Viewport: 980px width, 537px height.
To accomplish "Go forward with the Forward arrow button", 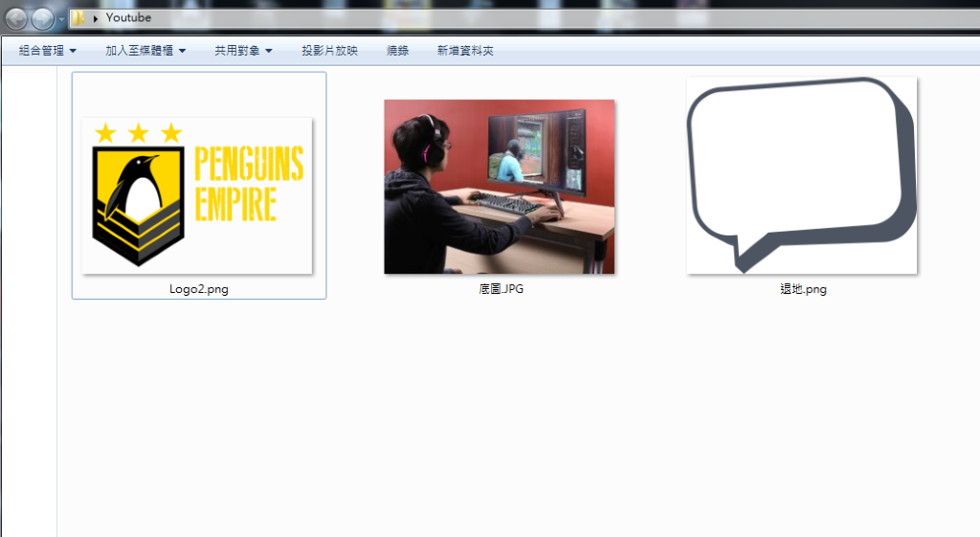I will point(42,19).
